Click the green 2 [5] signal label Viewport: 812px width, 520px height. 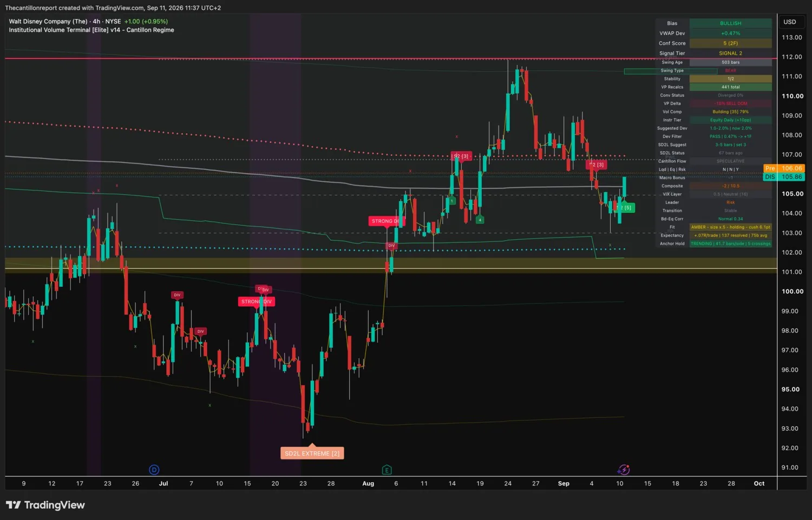tap(624, 208)
